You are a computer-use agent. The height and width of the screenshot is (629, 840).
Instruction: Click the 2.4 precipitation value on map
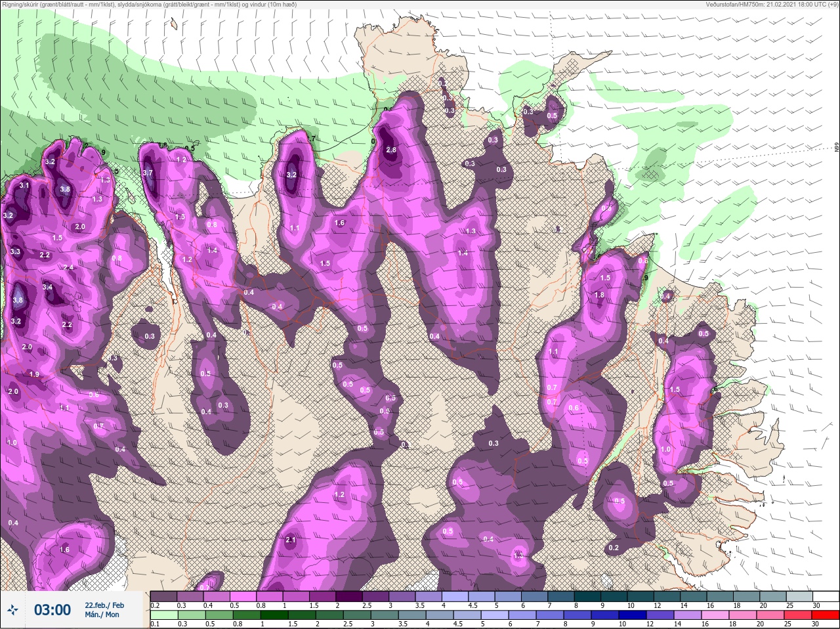coord(68,267)
